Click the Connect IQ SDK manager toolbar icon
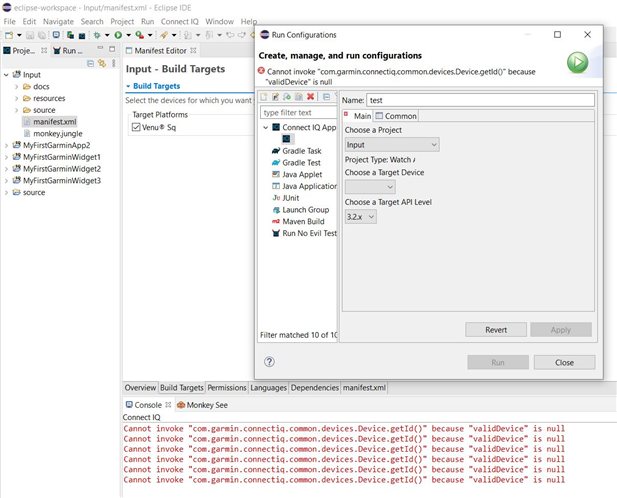617x498 pixels. coord(70,35)
